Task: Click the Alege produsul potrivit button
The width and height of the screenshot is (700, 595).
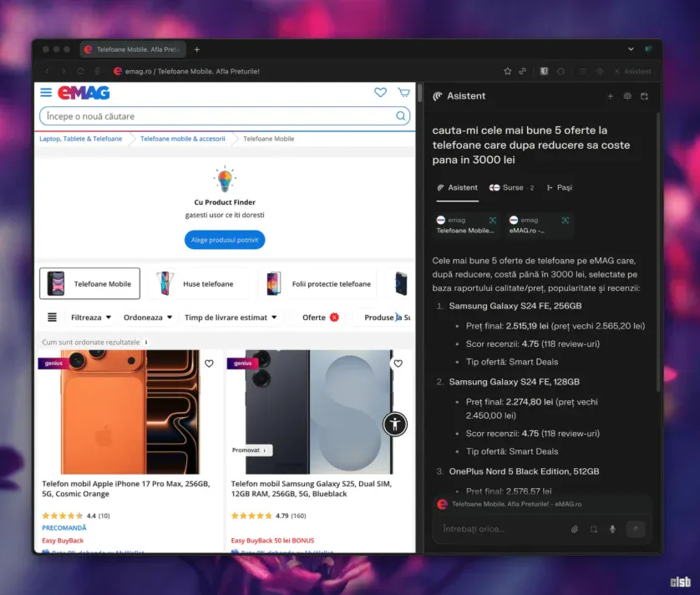Action: pyautogui.click(x=225, y=241)
